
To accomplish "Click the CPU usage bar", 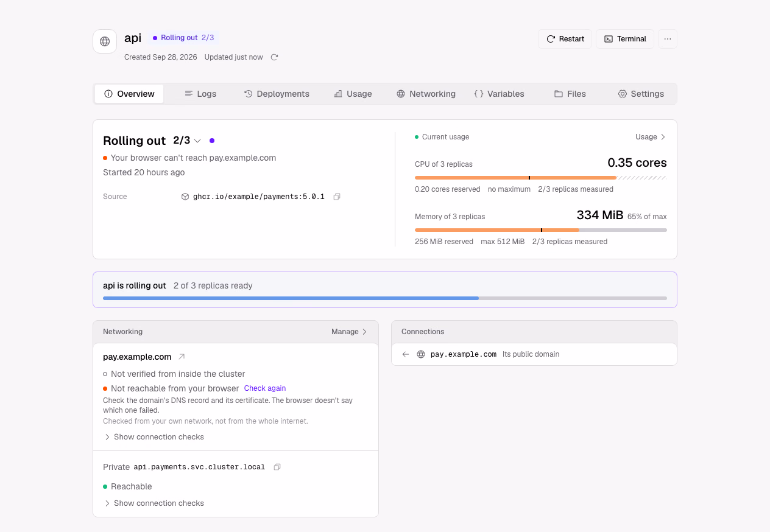I will coord(541,178).
